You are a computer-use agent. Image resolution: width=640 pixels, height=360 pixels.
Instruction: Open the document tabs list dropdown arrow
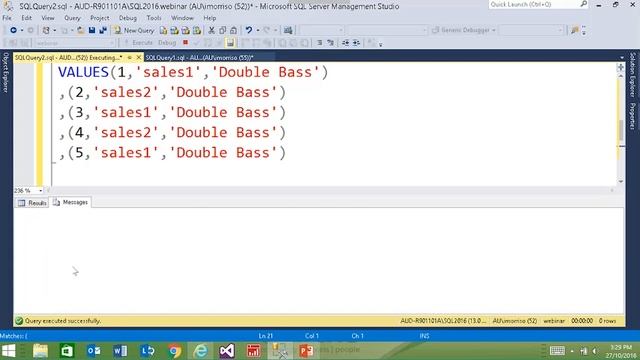pyautogui.click(x=622, y=58)
